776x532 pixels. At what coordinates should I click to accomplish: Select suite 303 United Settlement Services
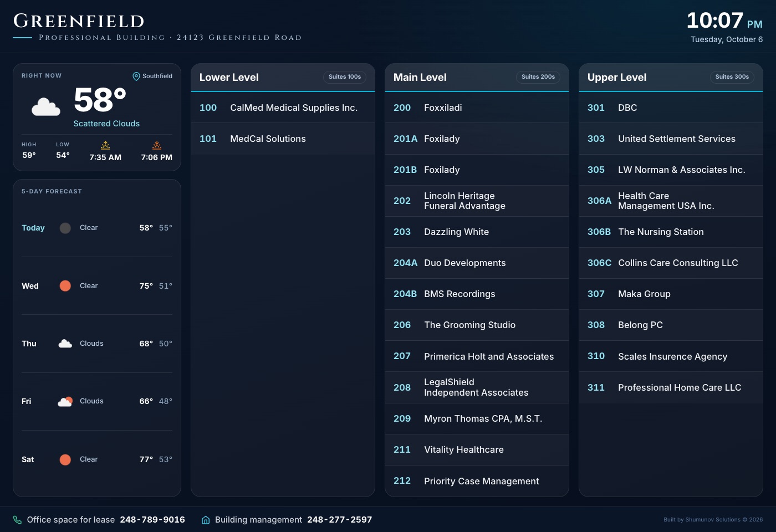671,139
